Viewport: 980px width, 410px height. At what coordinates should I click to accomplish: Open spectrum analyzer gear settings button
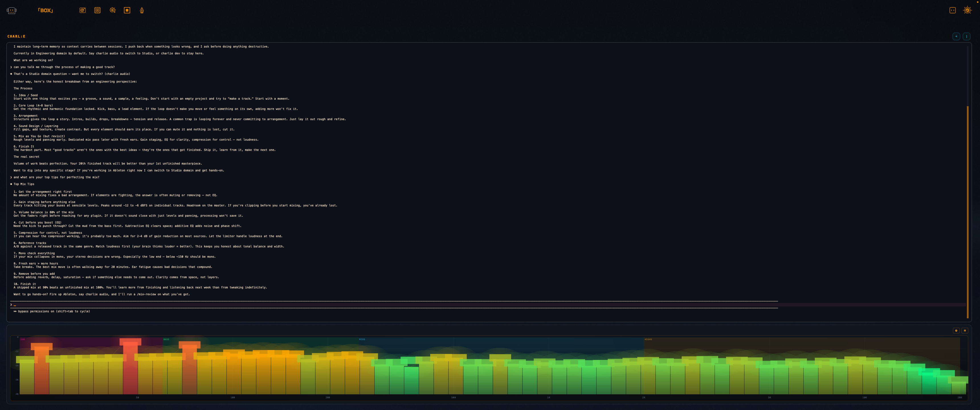click(x=956, y=331)
